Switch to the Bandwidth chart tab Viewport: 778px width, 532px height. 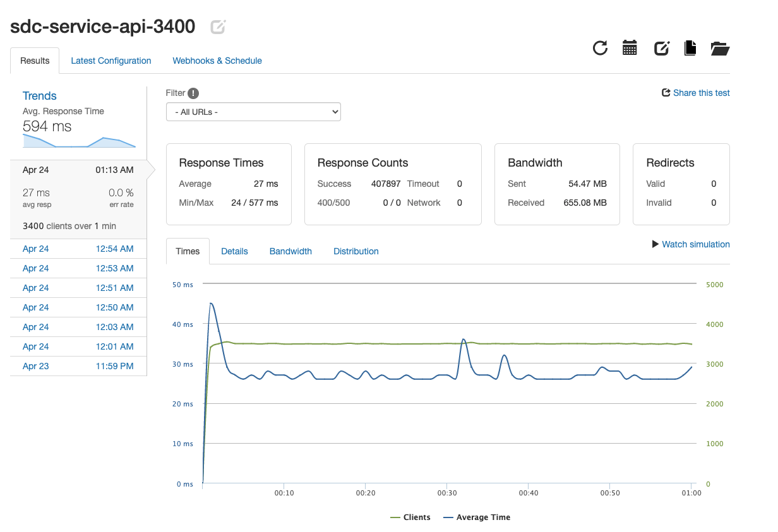click(290, 251)
